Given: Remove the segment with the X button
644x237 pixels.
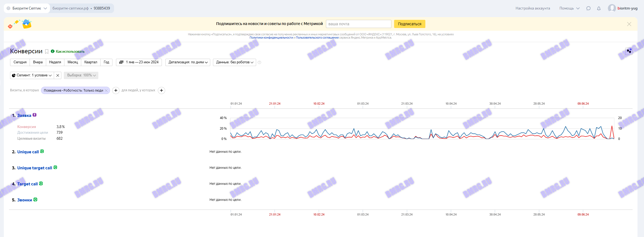Looking at the screenshot, I should (x=58, y=75).
